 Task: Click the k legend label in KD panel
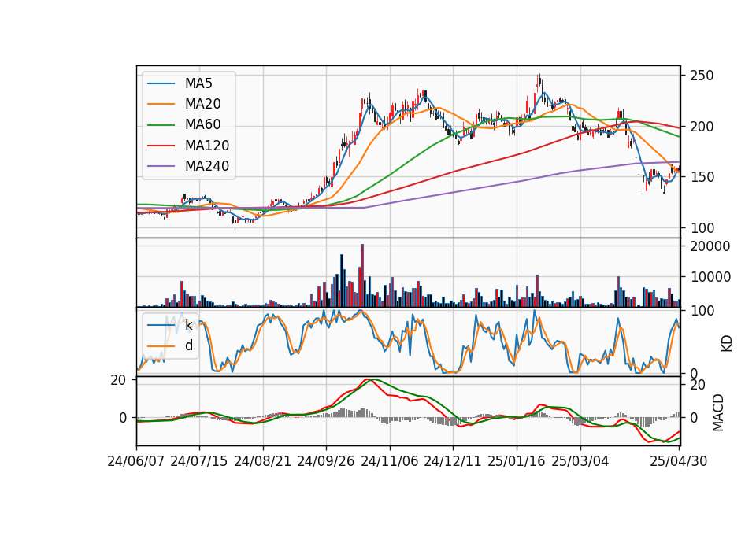pos(188,325)
